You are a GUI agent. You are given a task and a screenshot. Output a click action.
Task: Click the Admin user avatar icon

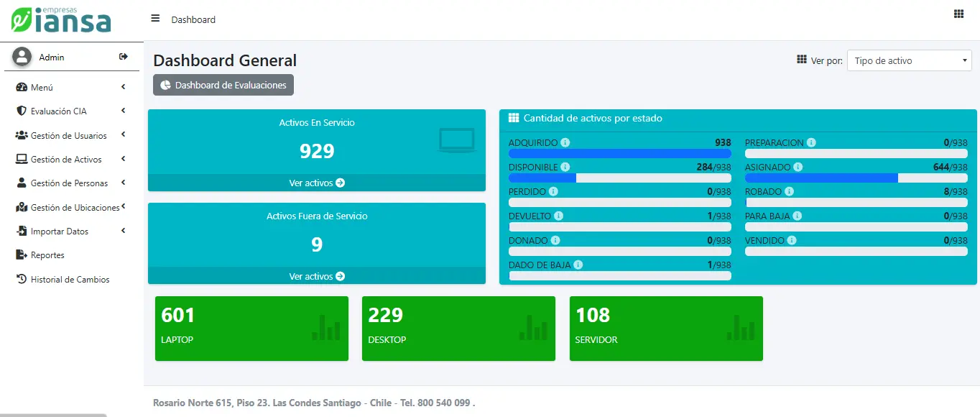tap(22, 57)
